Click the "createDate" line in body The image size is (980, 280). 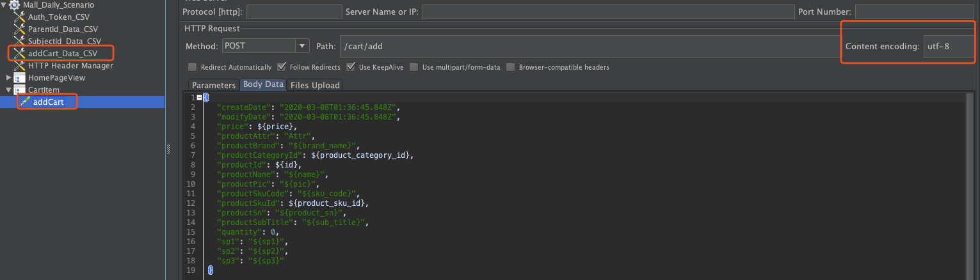309,108
